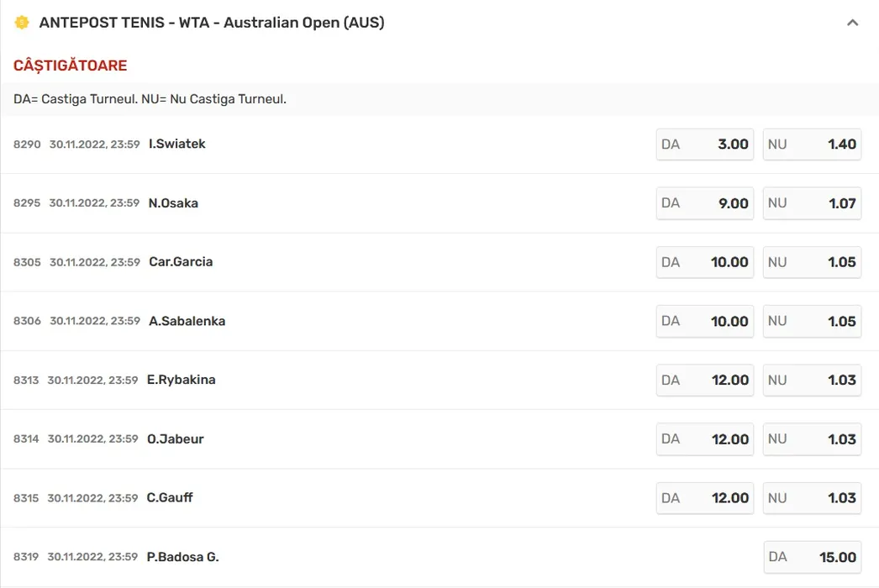This screenshot has height=588, width=879.
Task: Select NU 1.40 odds for I.Swiatek
Action: tap(812, 144)
